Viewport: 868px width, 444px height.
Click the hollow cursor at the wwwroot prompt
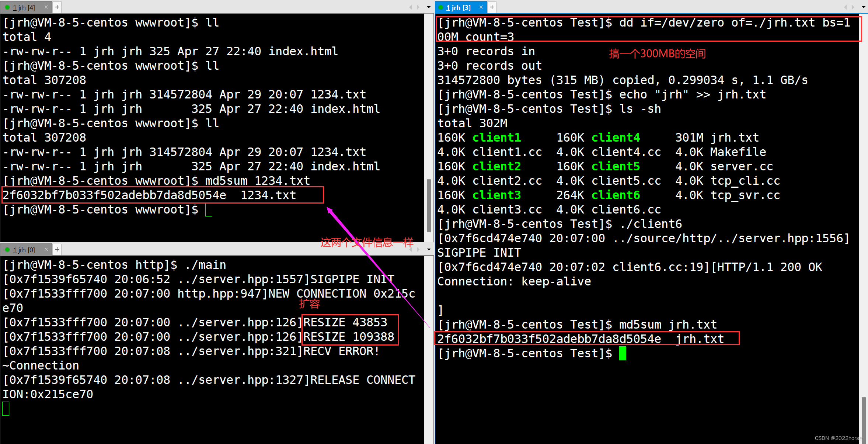coord(209,209)
